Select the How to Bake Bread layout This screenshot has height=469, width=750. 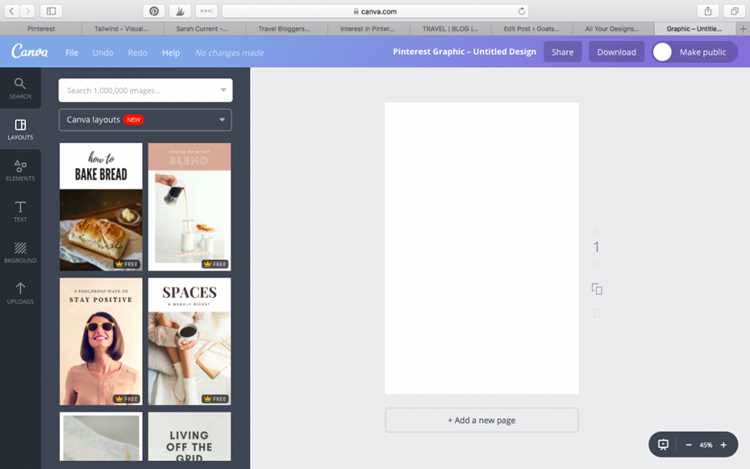coord(101,207)
